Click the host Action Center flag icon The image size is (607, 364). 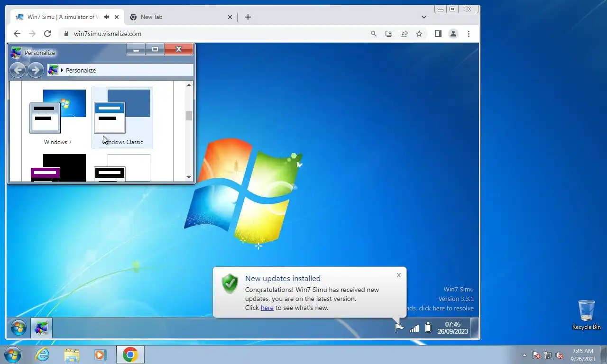536,355
